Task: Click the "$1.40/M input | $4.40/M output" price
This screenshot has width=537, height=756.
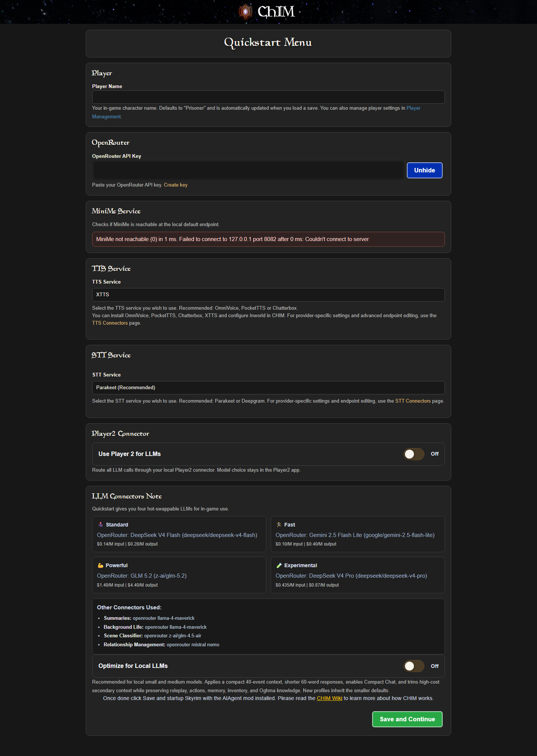Action: coord(127,585)
